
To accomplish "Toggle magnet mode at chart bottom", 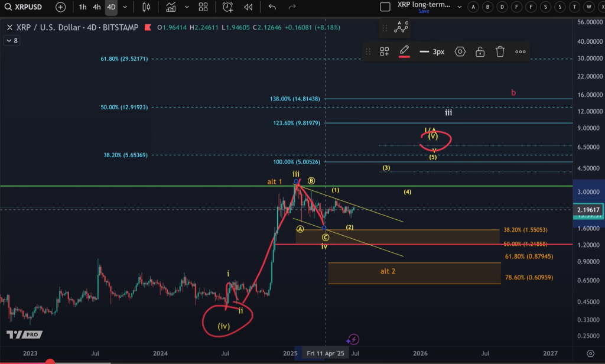I will [x=352, y=340].
